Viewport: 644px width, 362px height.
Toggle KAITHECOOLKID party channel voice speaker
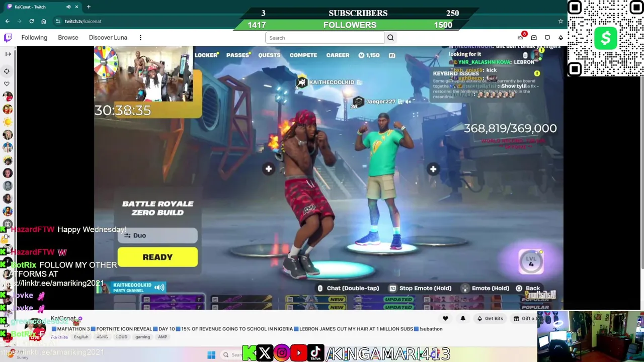click(159, 288)
